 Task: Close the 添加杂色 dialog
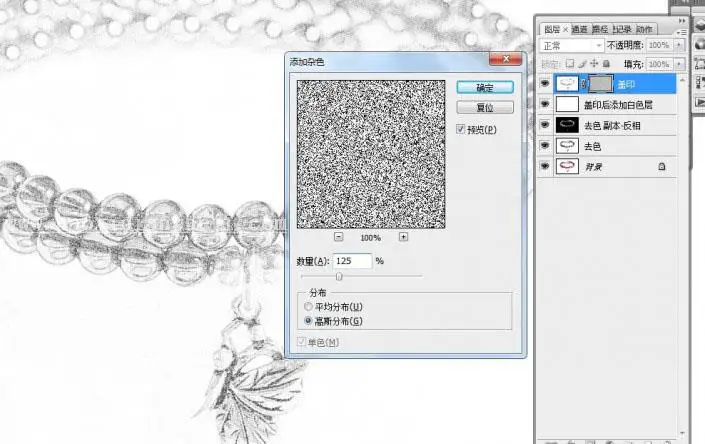coord(505,59)
